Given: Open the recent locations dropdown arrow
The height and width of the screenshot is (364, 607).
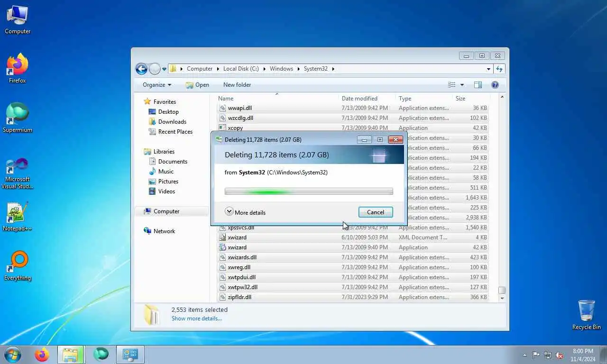Looking at the screenshot, I should point(165,69).
